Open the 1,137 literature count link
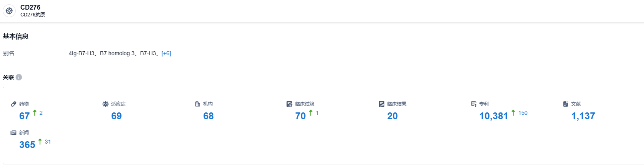The width and height of the screenshot is (644, 166). tap(583, 116)
